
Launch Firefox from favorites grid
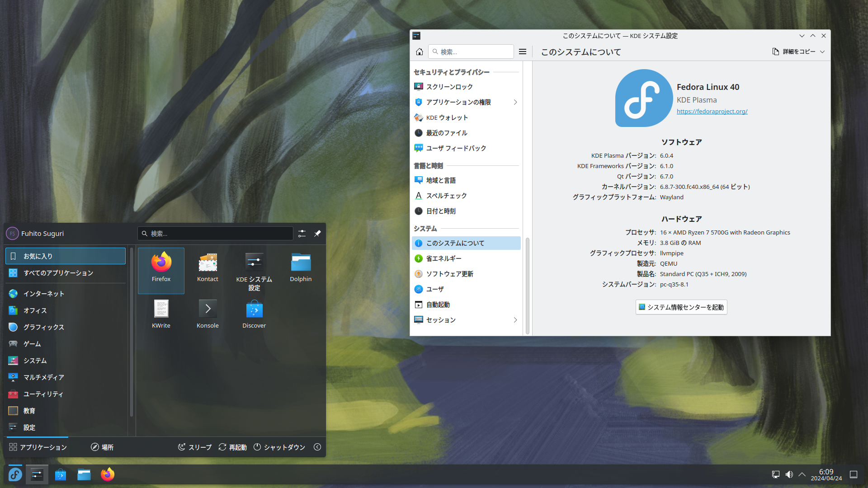(x=161, y=263)
